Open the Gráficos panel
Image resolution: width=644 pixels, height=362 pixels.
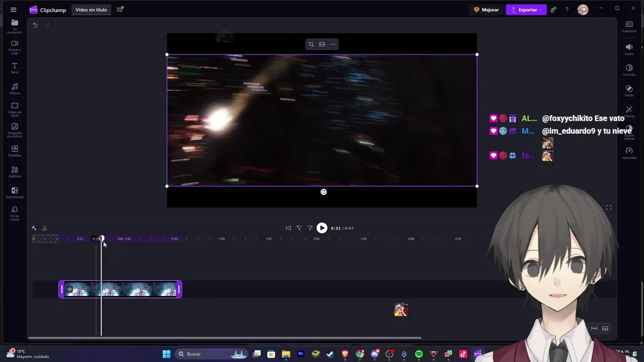coord(15,172)
